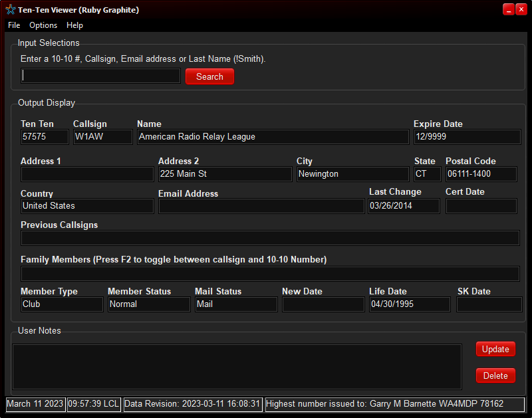
Task: Click the Delete notes button
Action: tap(495, 376)
